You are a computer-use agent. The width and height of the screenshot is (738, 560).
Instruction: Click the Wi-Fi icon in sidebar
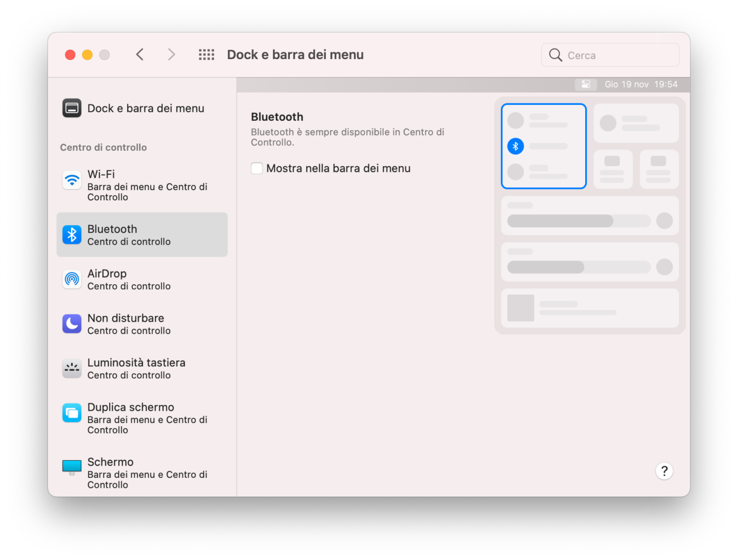click(72, 180)
